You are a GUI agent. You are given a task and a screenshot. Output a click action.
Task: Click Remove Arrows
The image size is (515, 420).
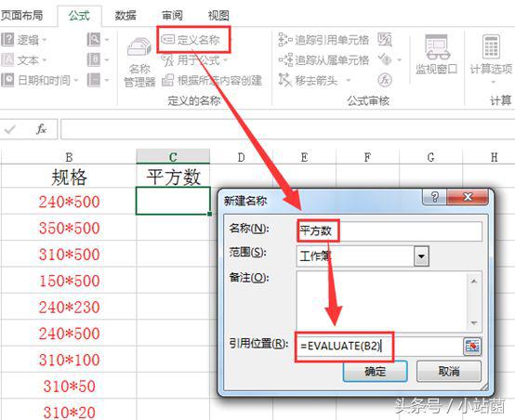tap(308, 80)
